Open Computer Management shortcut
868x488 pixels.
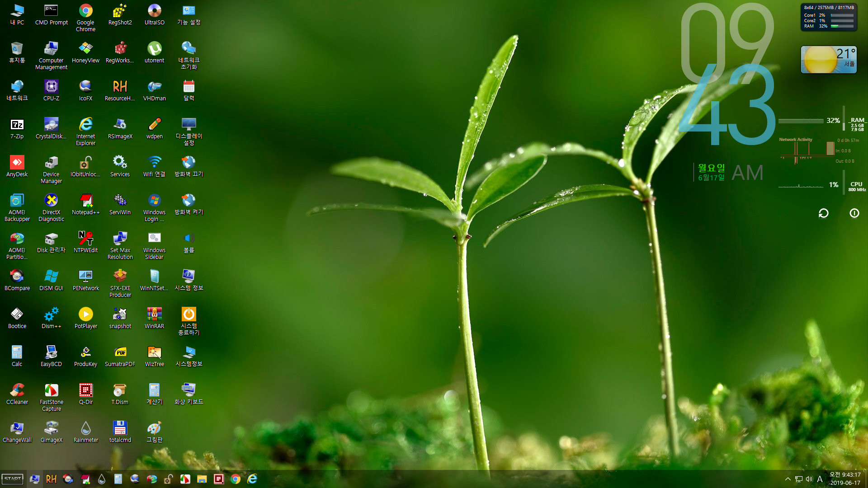pyautogui.click(x=51, y=56)
